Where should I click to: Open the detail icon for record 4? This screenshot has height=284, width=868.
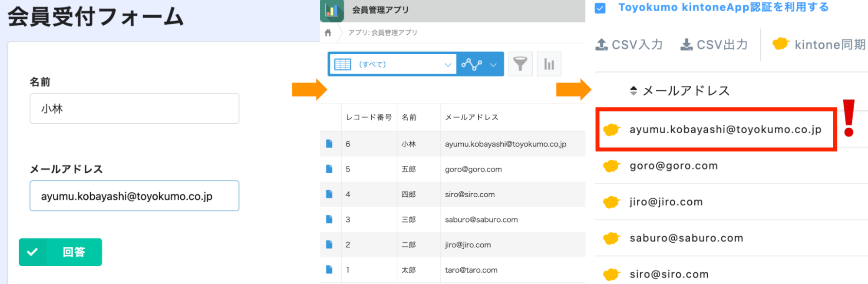coord(329,194)
